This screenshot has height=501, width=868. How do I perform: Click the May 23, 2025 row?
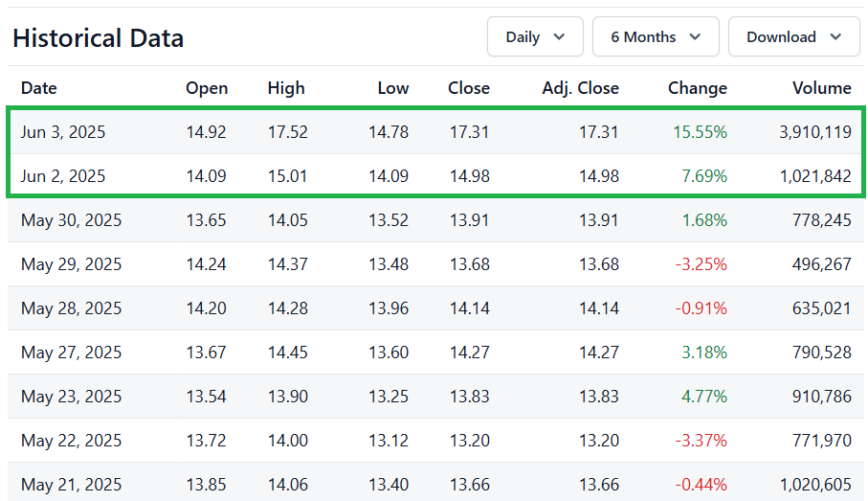tap(435, 397)
